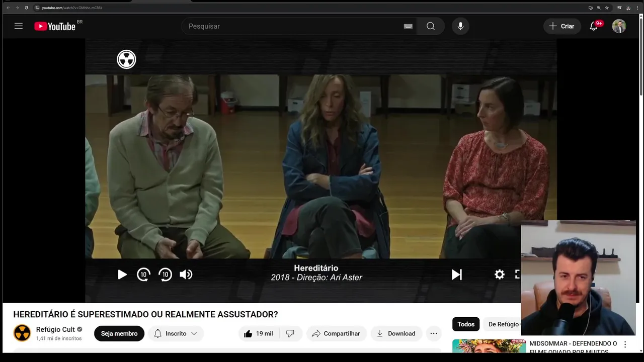This screenshot has width=644, height=362.
Task: Open browser media control icon
Action: tap(620, 8)
